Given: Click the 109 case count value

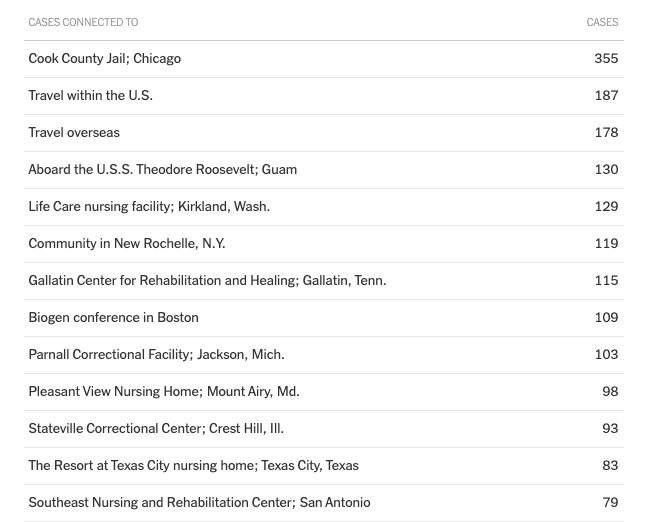Looking at the screenshot, I should tap(606, 317).
